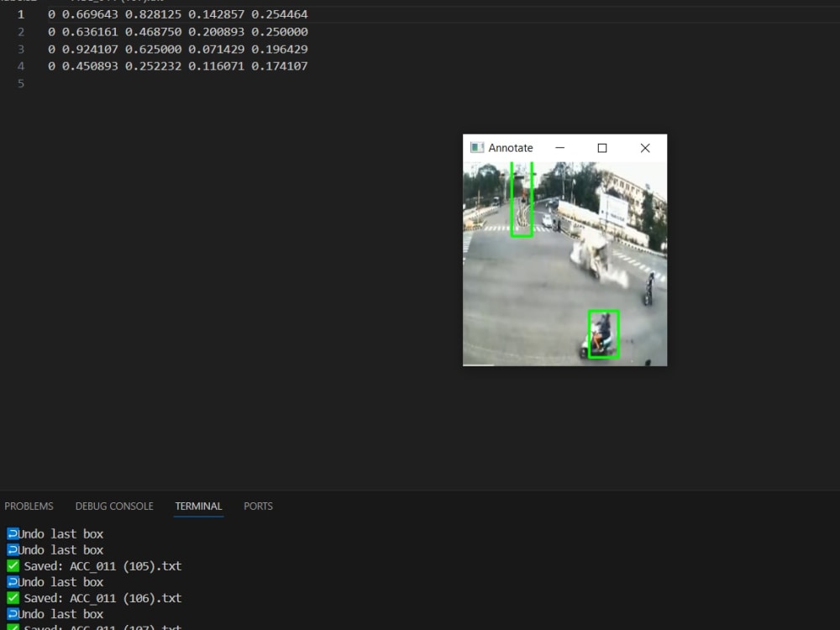840x630 pixels.
Task: Click line number 2 in the editor gutter
Action: [x=21, y=32]
